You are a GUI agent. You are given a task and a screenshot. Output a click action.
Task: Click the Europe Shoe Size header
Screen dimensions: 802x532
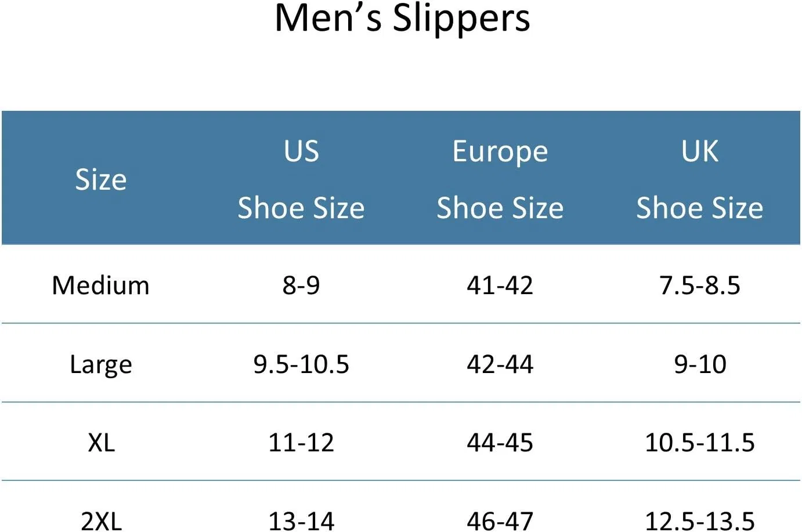pos(500,179)
